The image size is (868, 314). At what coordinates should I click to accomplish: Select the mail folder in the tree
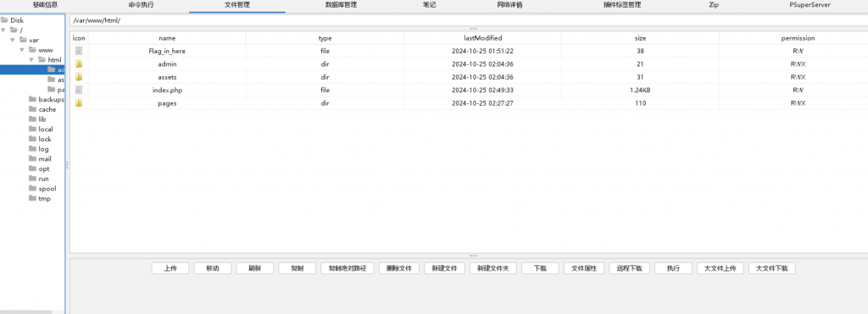tap(45, 159)
